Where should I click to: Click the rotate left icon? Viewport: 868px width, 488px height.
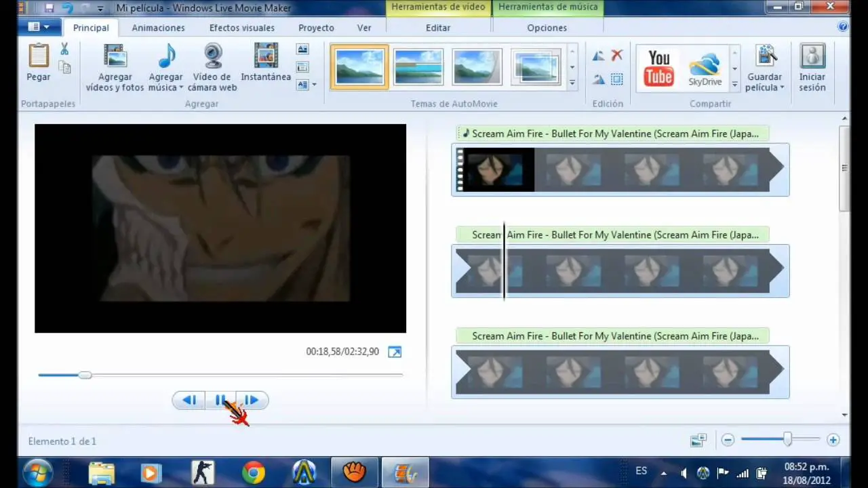coord(598,56)
